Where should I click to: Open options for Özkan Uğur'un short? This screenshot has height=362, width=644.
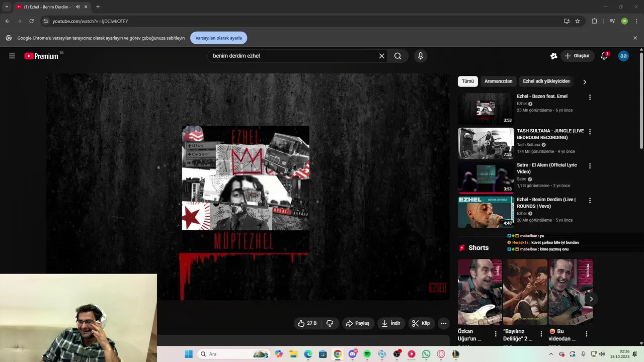click(496, 333)
